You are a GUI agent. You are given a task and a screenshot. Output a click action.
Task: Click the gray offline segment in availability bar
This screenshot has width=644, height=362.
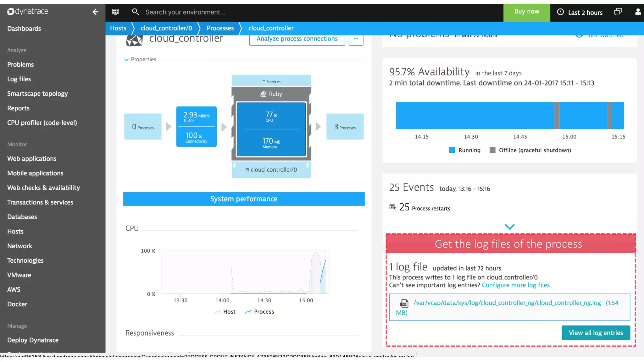[x=557, y=115]
